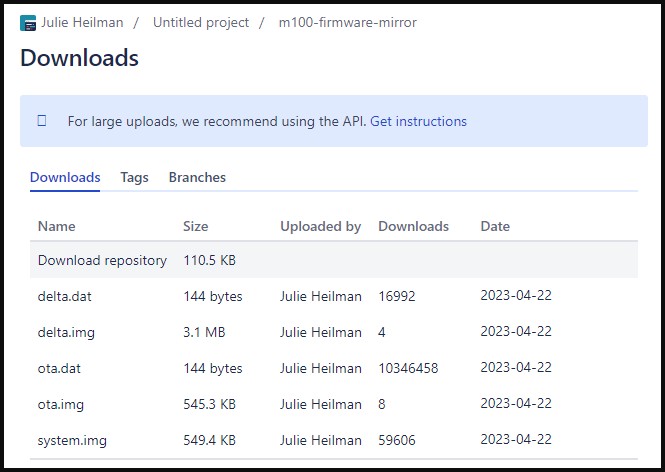Download the ota.img file

click(60, 404)
